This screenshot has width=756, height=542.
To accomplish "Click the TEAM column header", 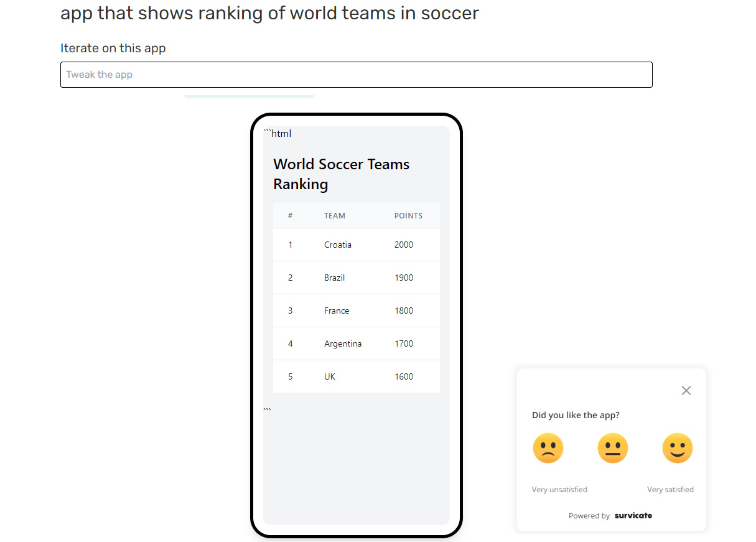I will 334,216.
